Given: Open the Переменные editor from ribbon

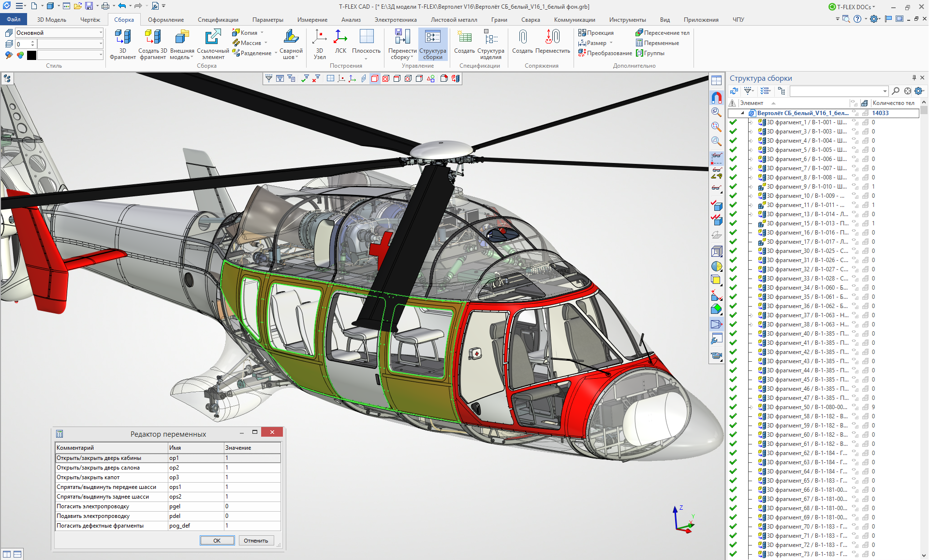Looking at the screenshot, I should [x=657, y=43].
